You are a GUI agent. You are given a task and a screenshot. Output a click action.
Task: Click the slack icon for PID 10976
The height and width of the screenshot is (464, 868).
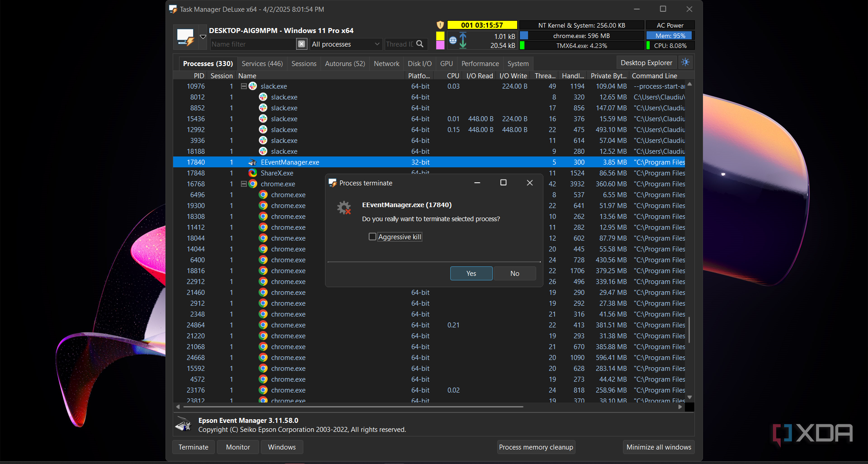pyautogui.click(x=253, y=86)
